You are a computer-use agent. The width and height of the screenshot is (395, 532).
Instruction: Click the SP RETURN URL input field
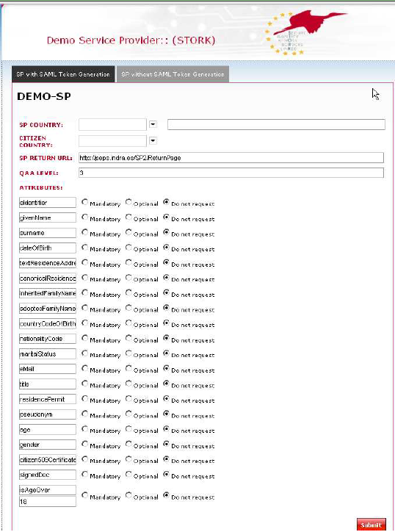[x=231, y=157]
